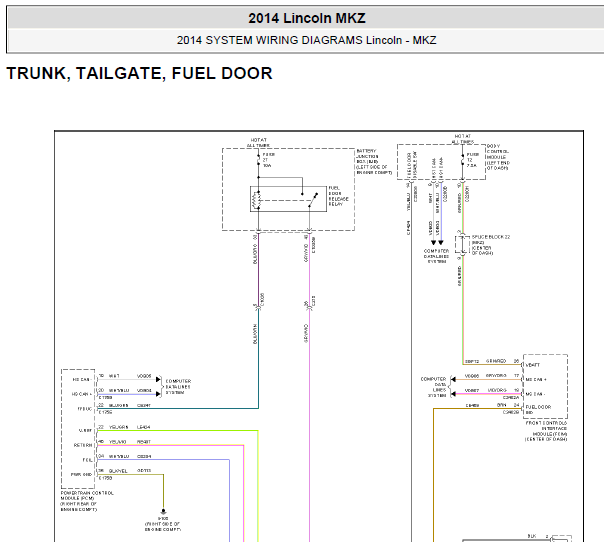Viewport: 604px width, 542px height.
Task: Click "HOT AT ALL TIMES" above junction box
Action: point(258,143)
